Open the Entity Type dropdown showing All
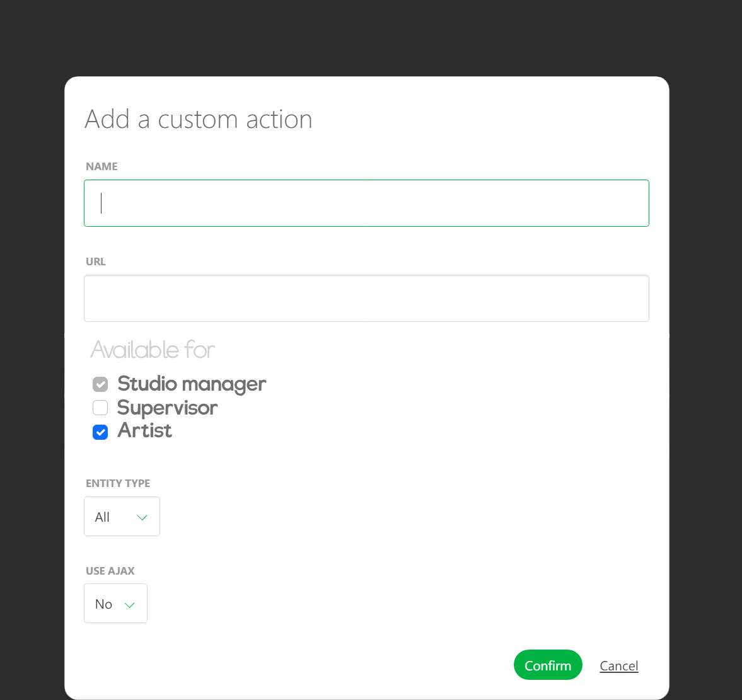This screenshot has width=742, height=700. point(122,517)
